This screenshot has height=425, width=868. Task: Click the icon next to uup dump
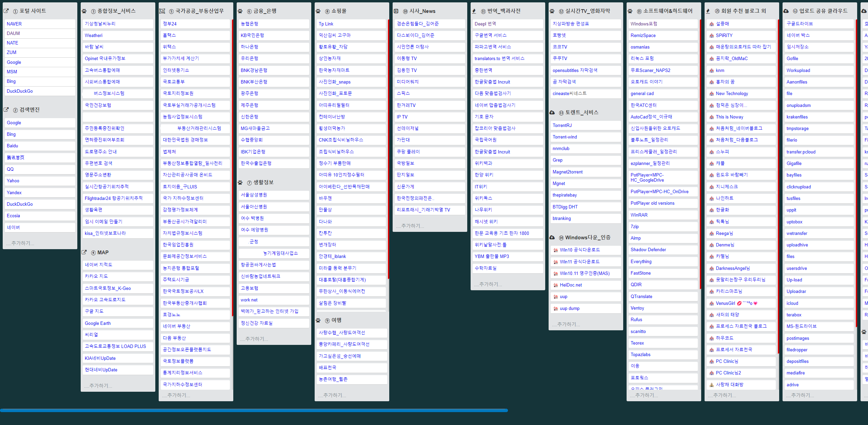click(556, 308)
